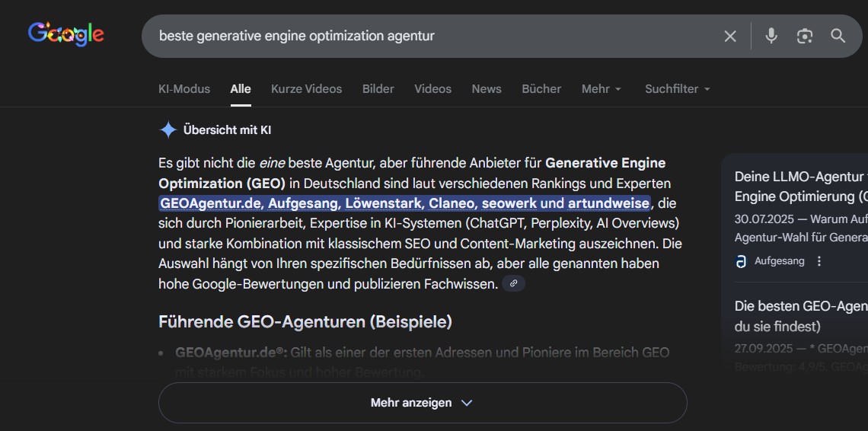This screenshot has width=868, height=431.
Task: Switch to the Bilder tab
Action: [x=378, y=89]
